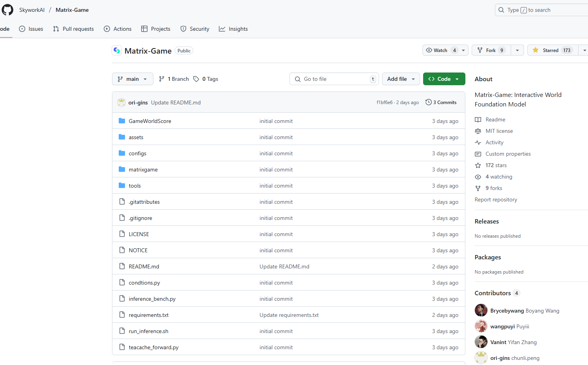
Task: Open the condtions.py file
Action: (144, 283)
